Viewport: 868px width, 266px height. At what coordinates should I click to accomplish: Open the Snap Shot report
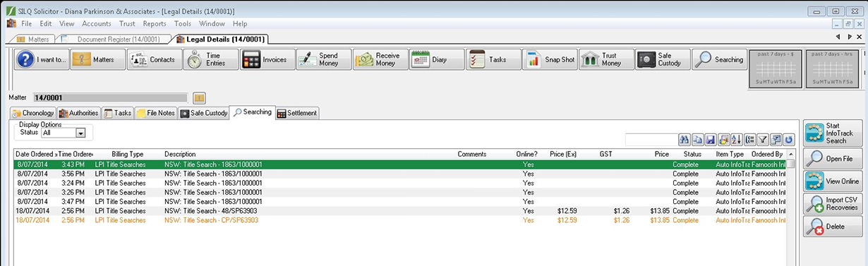pos(550,60)
